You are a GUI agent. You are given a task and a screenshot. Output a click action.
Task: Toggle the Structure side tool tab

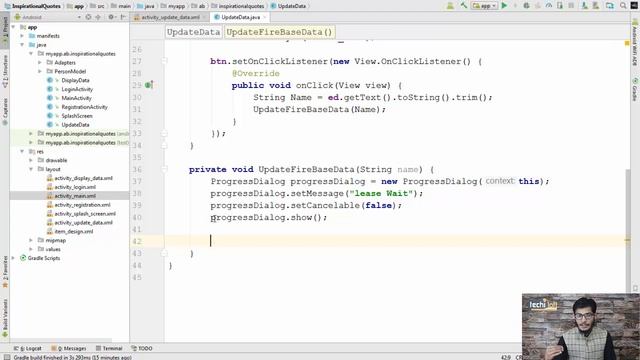[5, 71]
